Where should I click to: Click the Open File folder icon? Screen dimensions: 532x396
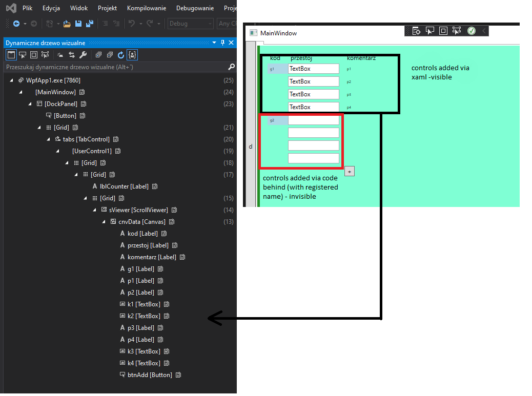(x=67, y=24)
